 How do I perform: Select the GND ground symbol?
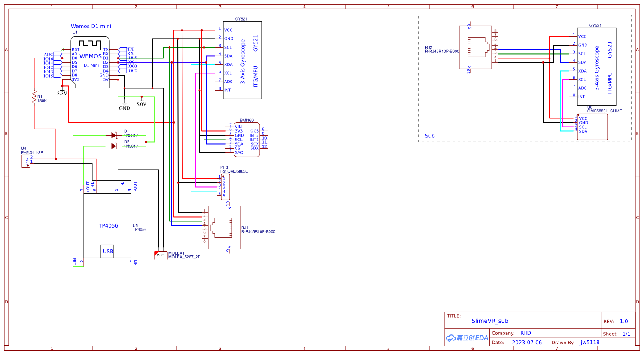[x=124, y=105]
